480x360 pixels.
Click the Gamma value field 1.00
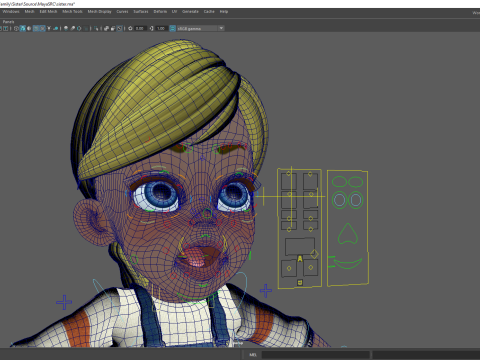(161, 28)
